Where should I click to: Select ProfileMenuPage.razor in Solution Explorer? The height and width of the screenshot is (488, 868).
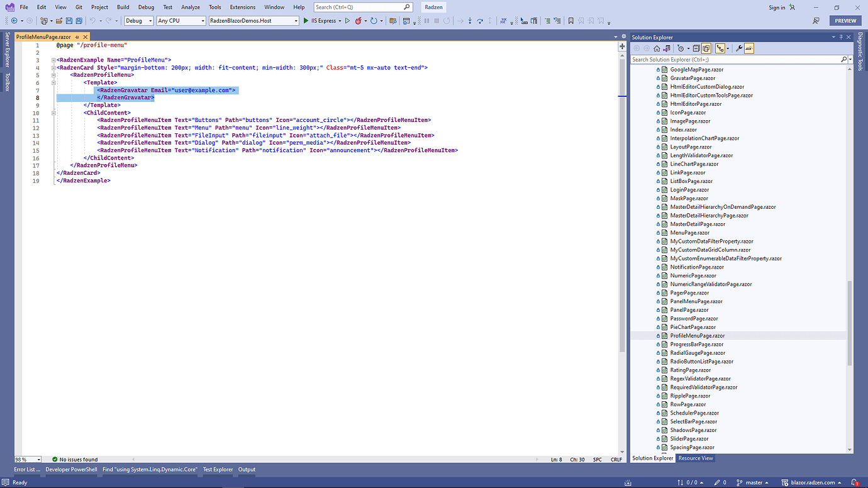point(697,336)
